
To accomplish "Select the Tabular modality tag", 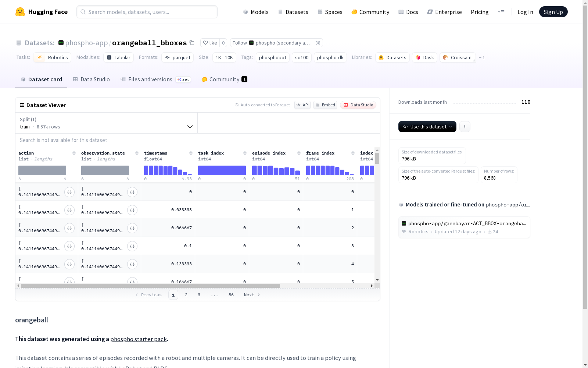I will point(119,57).
